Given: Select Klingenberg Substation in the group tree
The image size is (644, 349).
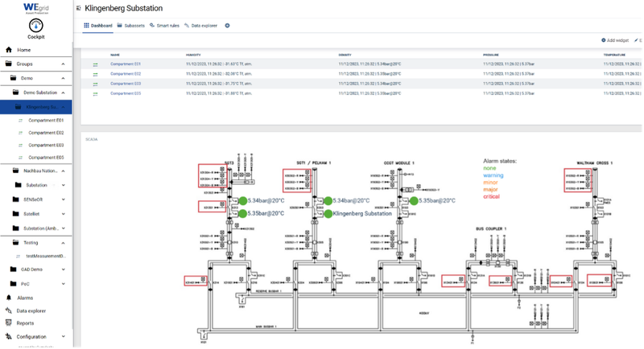Looking at the screenshot, I should 36,107.
